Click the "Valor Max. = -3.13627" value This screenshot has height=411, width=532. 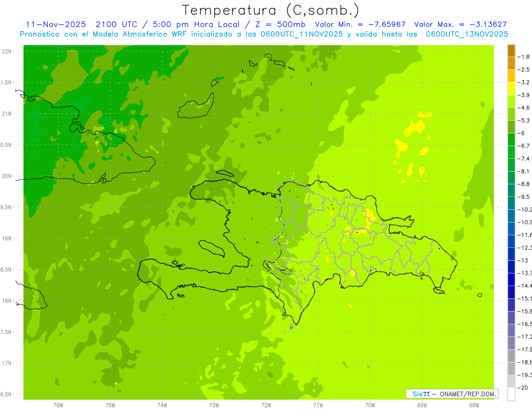click(x=460, y=24)
